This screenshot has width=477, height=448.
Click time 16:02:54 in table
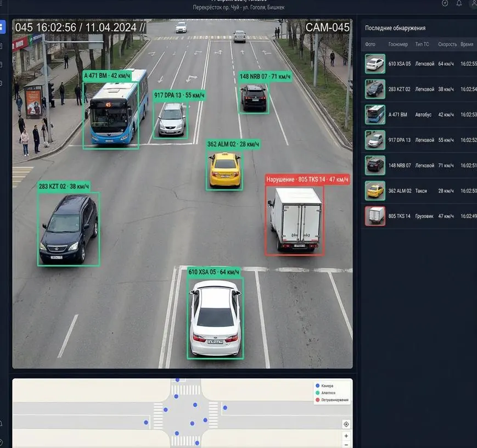468,89
